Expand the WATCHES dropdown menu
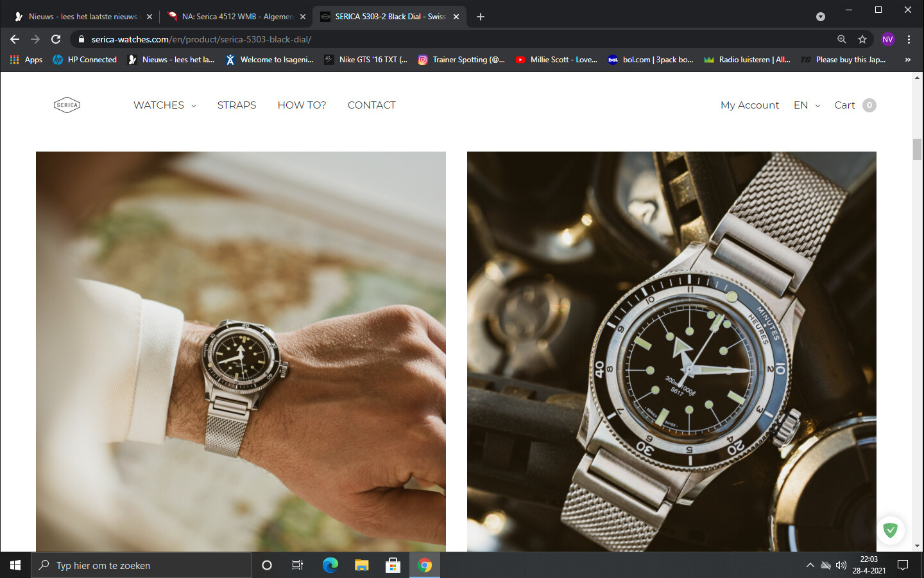The image size is (924, 578). point(165,105)
